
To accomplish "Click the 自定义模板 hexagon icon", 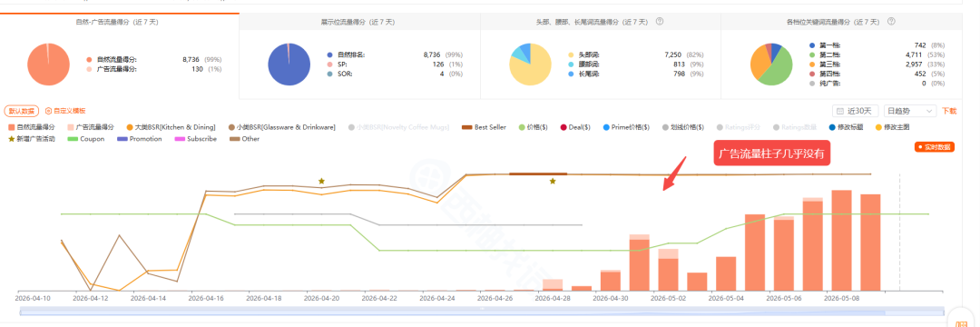I will tap(48, 111).
